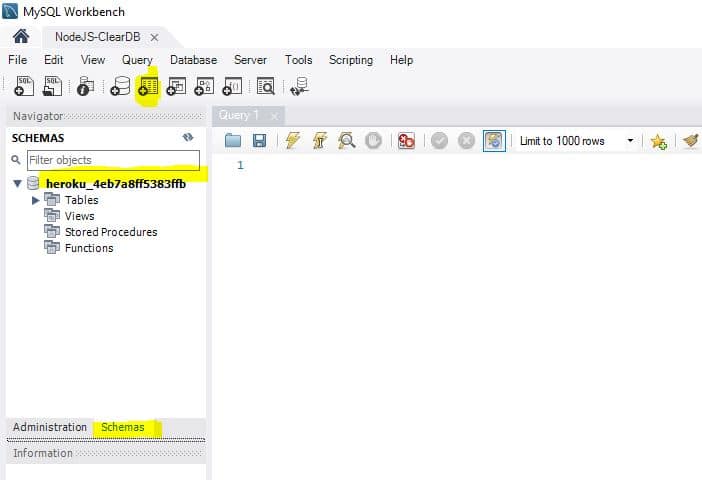Execute the statement under the cursor

(320, 141)
